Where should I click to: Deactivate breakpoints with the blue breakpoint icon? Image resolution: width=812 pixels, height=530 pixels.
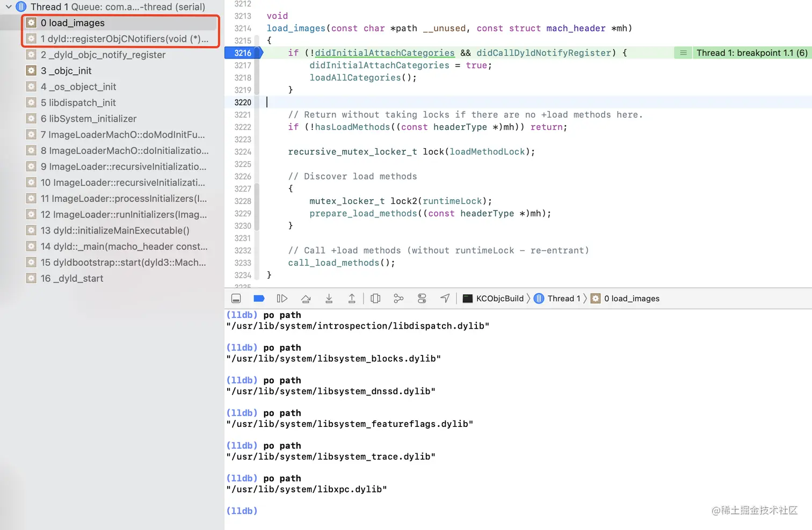[x=259, y=299]
